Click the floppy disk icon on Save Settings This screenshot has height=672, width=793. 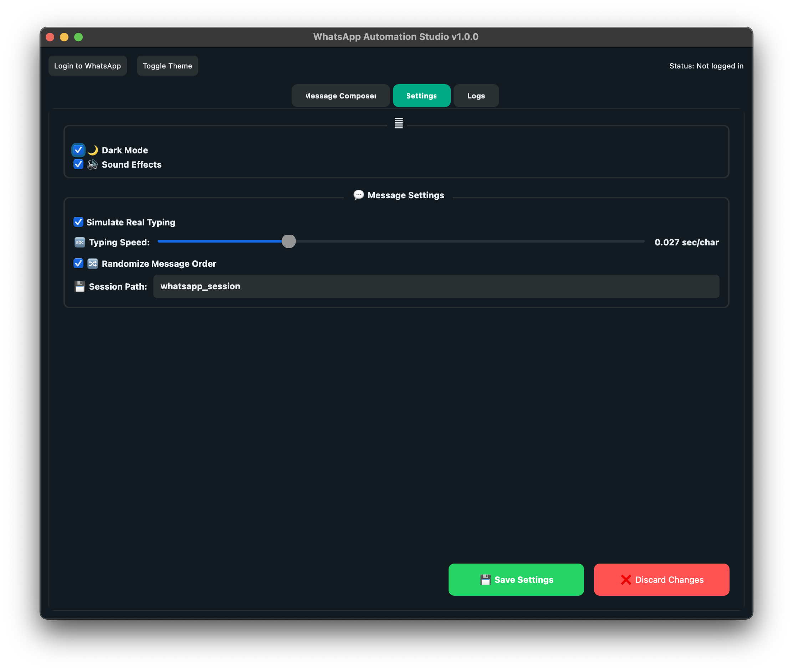point(485,579)
